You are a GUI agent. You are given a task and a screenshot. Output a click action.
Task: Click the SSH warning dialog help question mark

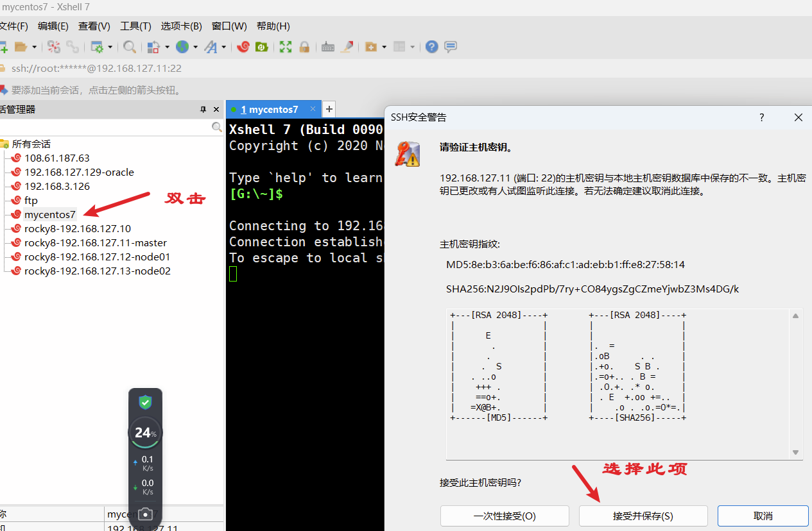pos(762,117)
